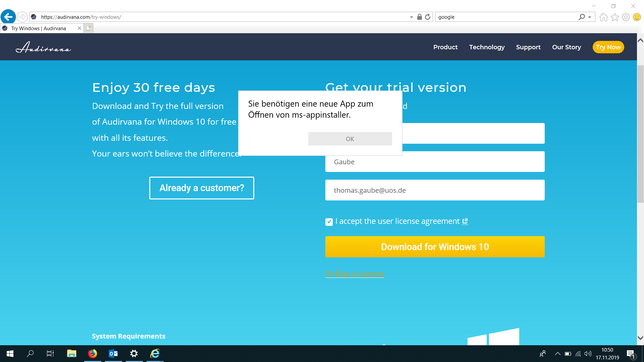Open the browser settings dropdown menu

click(x=626, y=17)
